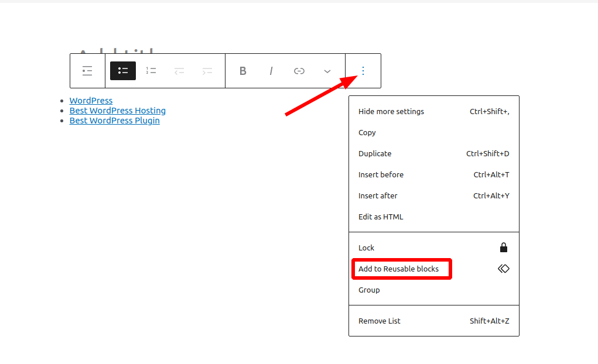Select Duplicate menu entry
Image resolution: width=598 pixels, height=364 pixels.
point(434,153)
